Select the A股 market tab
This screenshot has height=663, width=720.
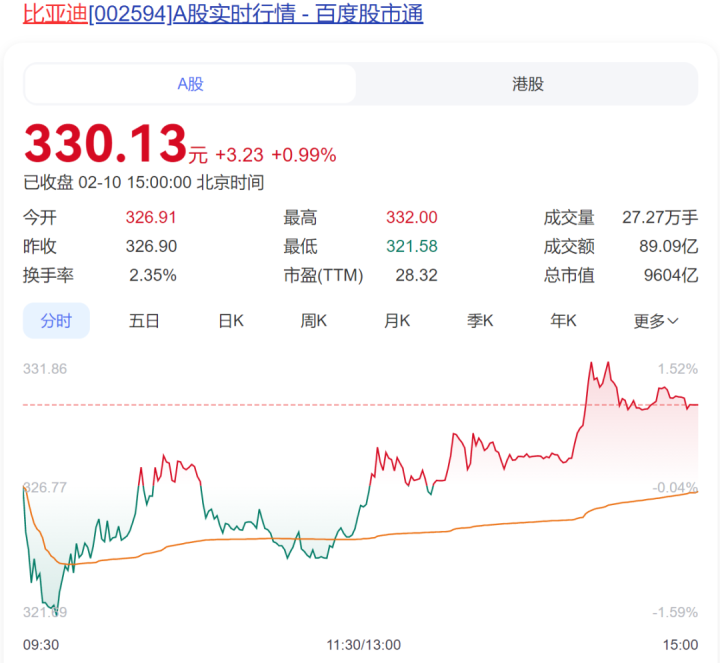click(190, 84)
